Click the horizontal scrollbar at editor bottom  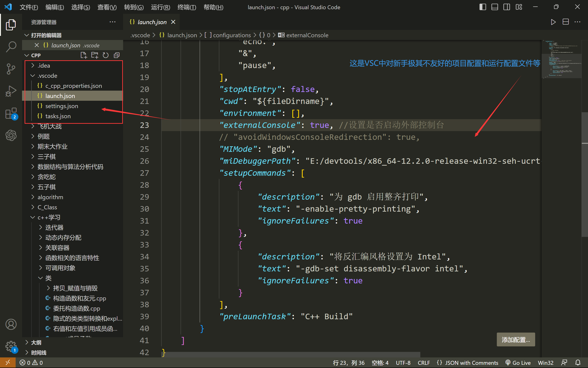tap(291, 354)
